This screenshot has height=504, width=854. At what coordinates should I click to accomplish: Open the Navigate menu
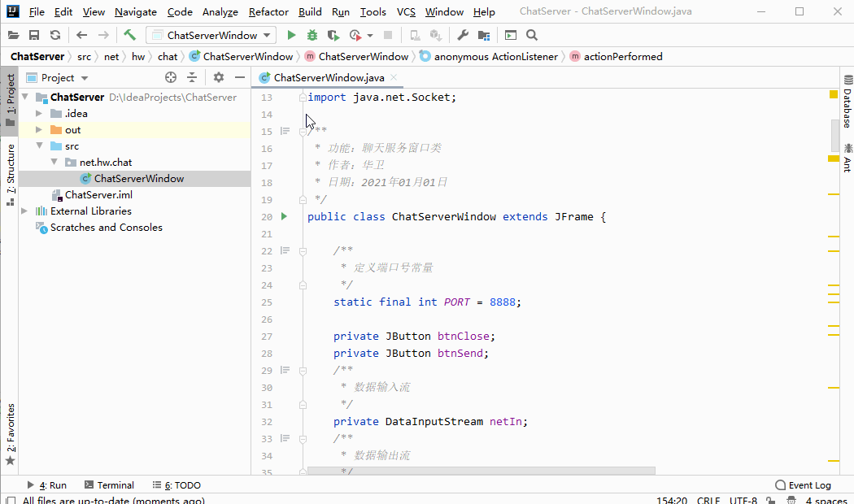(x=136, y=12)
